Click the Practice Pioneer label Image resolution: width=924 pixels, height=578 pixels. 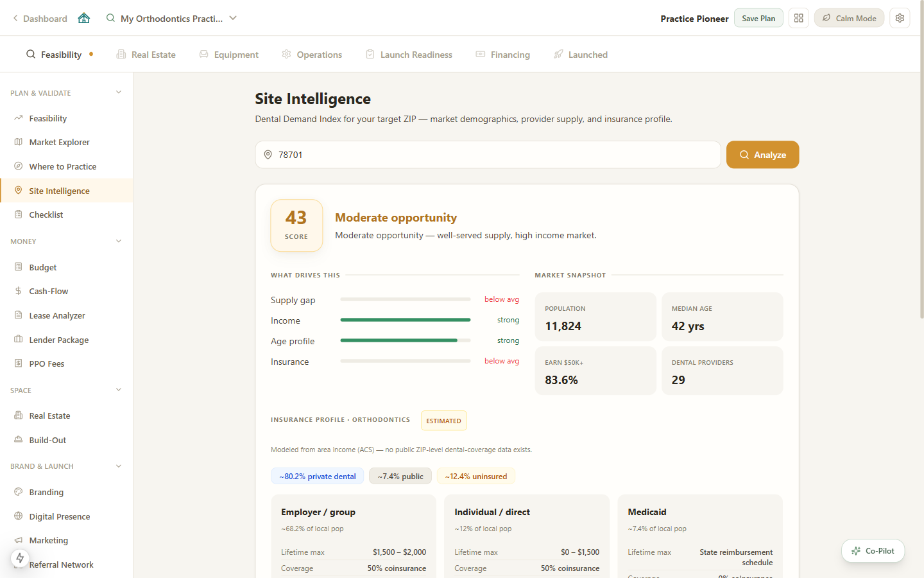pyautogui.click(x=694, y=19)
